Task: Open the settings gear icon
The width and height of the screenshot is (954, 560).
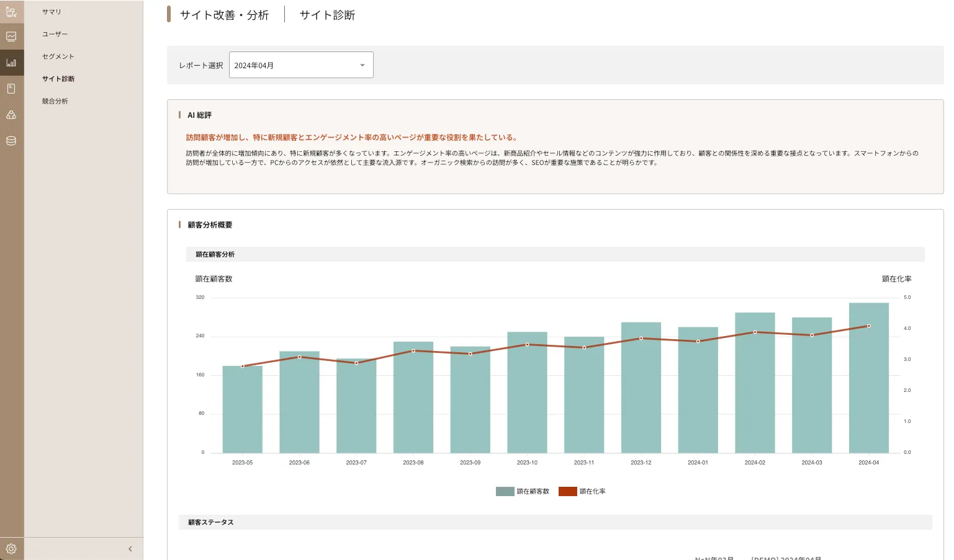Action: click(x=11, y=549)
